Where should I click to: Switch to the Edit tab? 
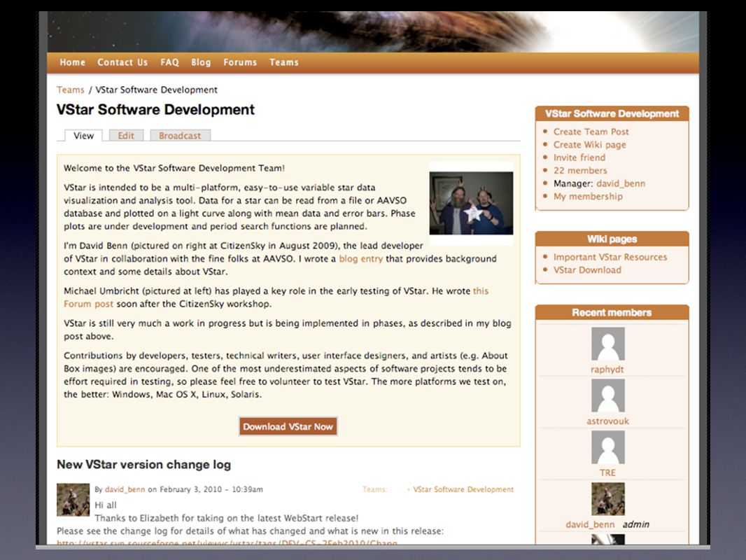pyautogui.click(x=126, y=136)
